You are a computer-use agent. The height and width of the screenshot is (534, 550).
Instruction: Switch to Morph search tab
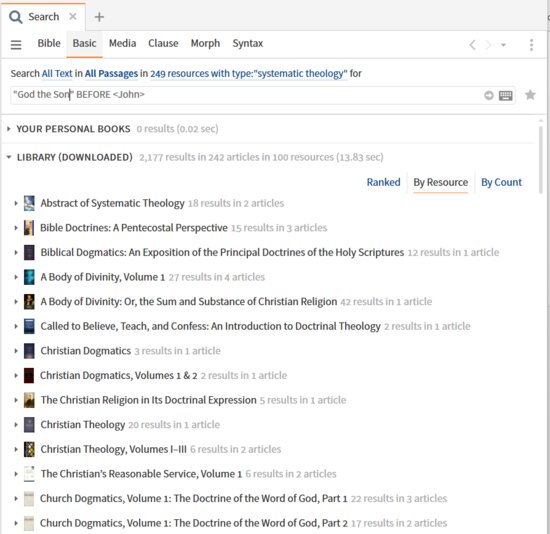pyautogui.click(x=205, y=43)
